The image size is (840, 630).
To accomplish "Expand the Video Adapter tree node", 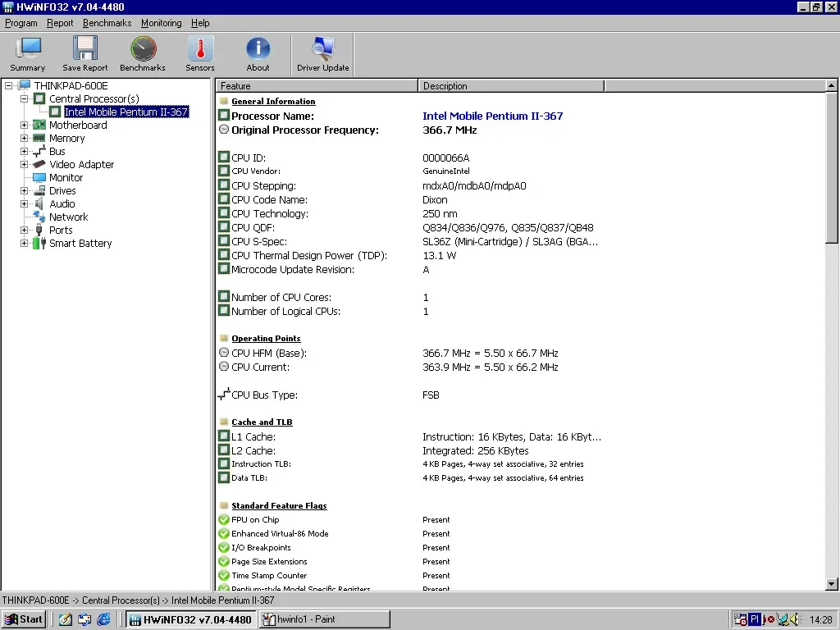I will coord(24,164).
